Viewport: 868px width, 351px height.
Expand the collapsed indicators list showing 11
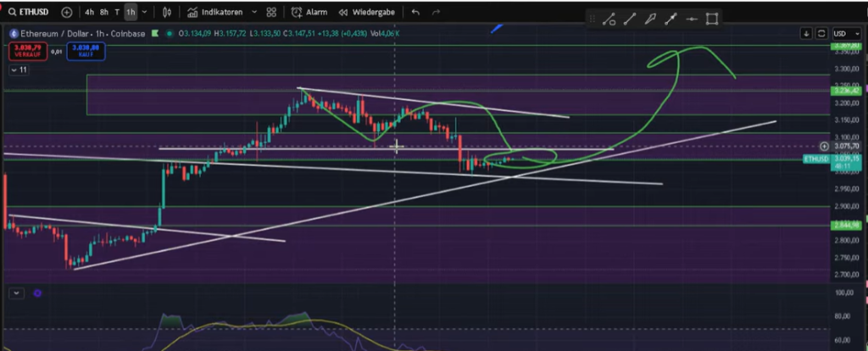[19, 70]
